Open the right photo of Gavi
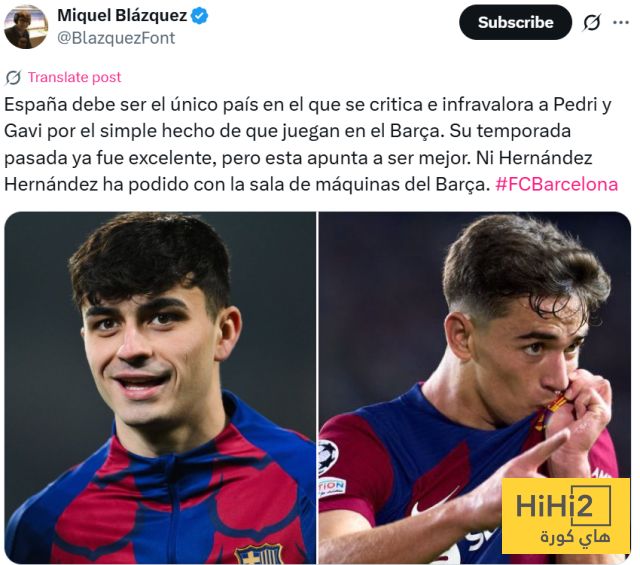 tap(475, 387)
